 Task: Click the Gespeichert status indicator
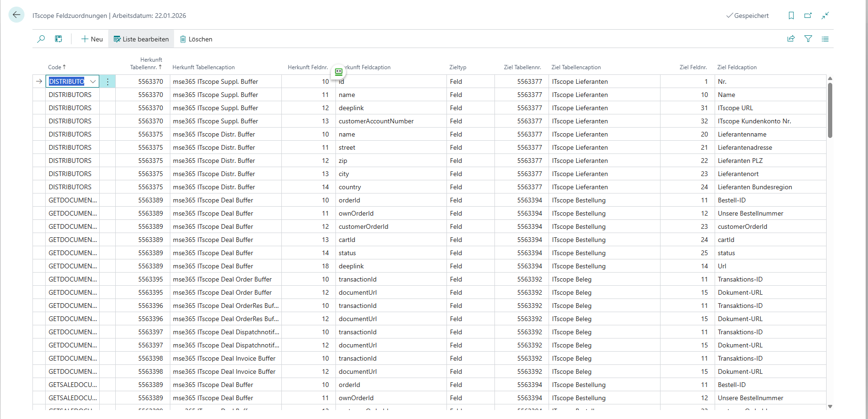tap(748, 16)
